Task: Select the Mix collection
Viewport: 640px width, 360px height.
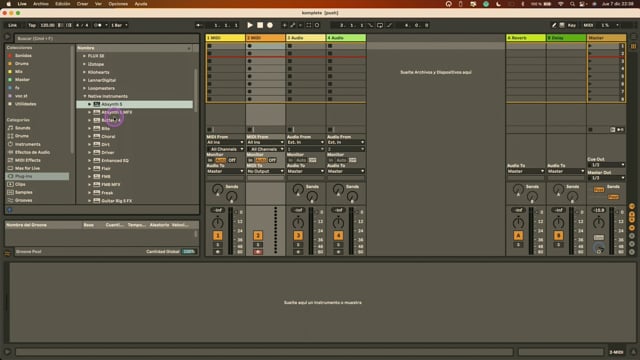Action: click(19, 72)
